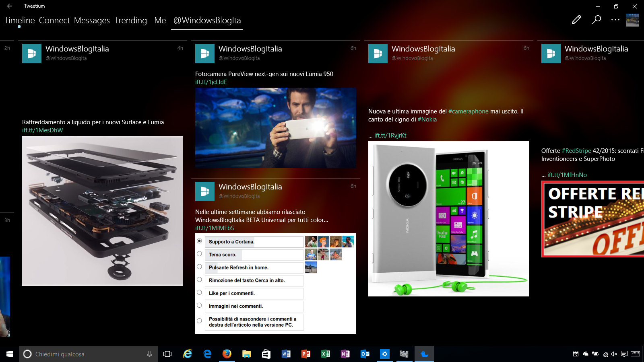644x362 pixels.
Task: Open the Offerte Red Stripe banner image
Action: point(592,219)
